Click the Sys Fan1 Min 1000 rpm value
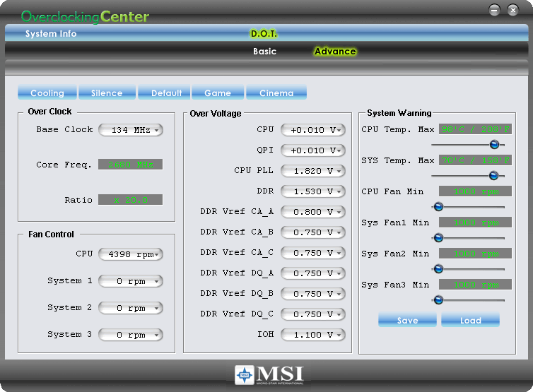Screen dimensions: 533x392 (475, 222)
